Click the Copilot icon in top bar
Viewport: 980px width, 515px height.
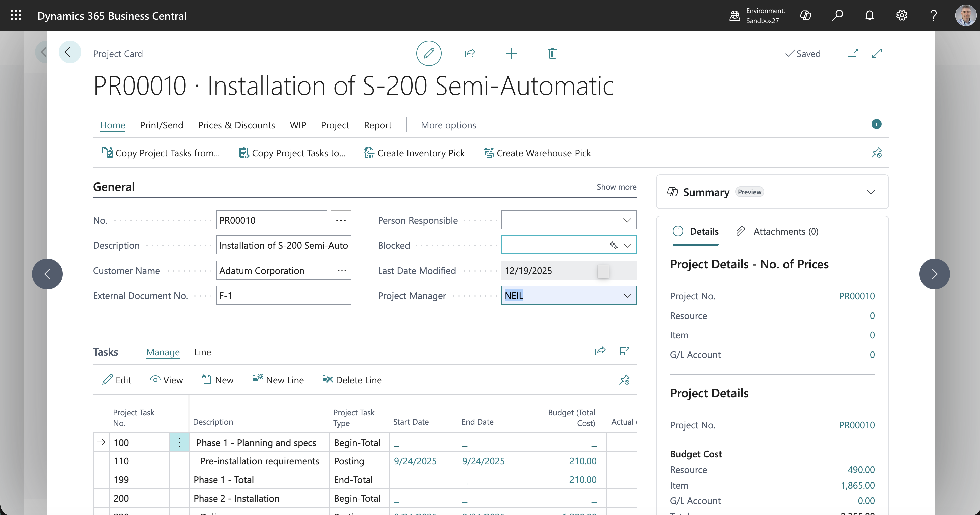[805, 16]
